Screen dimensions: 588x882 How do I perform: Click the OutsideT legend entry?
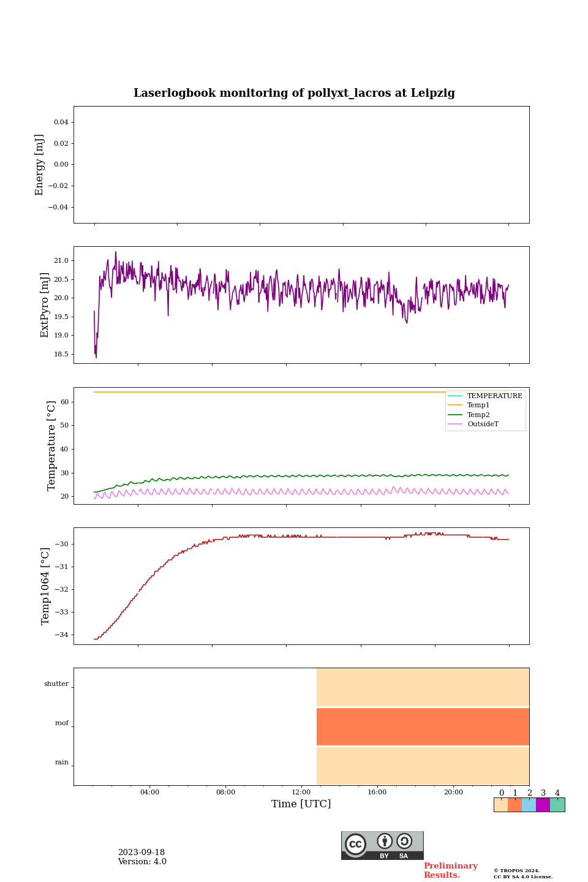pyautogui.click(x=474, y=424)
